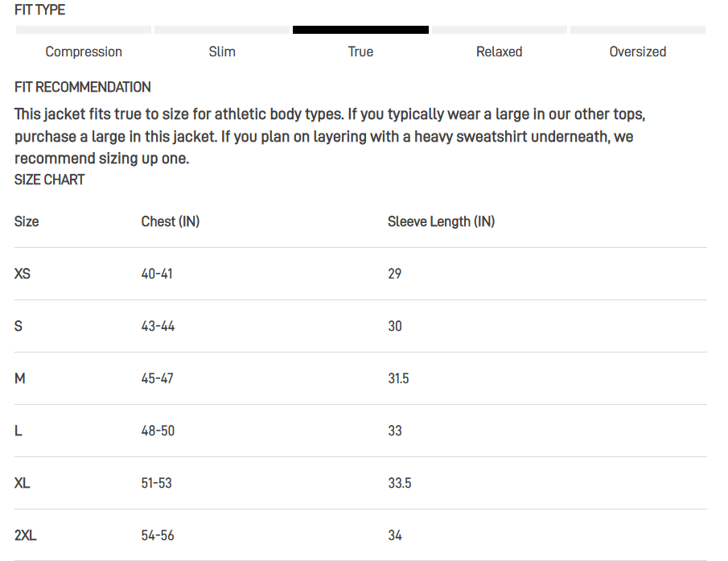
Task: Click the 33.5 sleeve length for XL
Action: coord(400,483)
